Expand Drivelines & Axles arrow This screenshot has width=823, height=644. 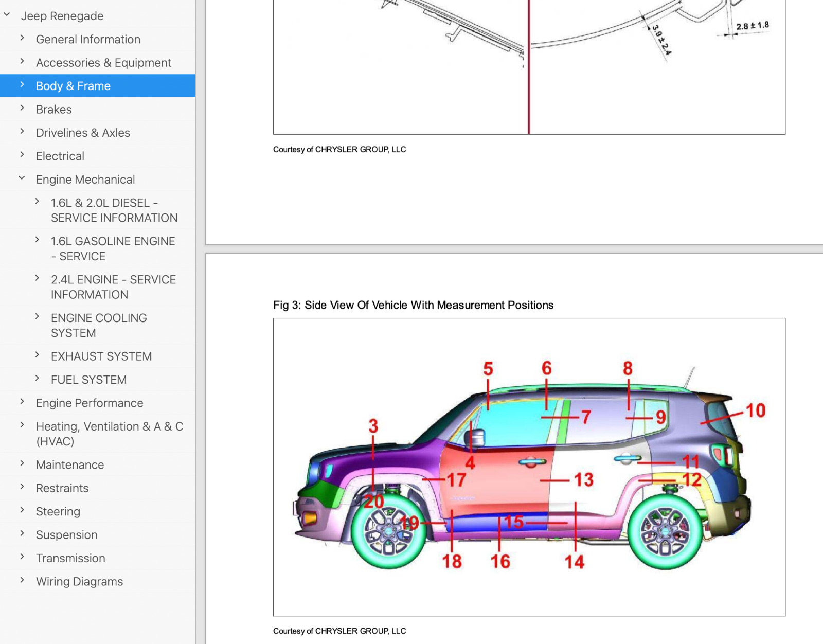[22, 132]
